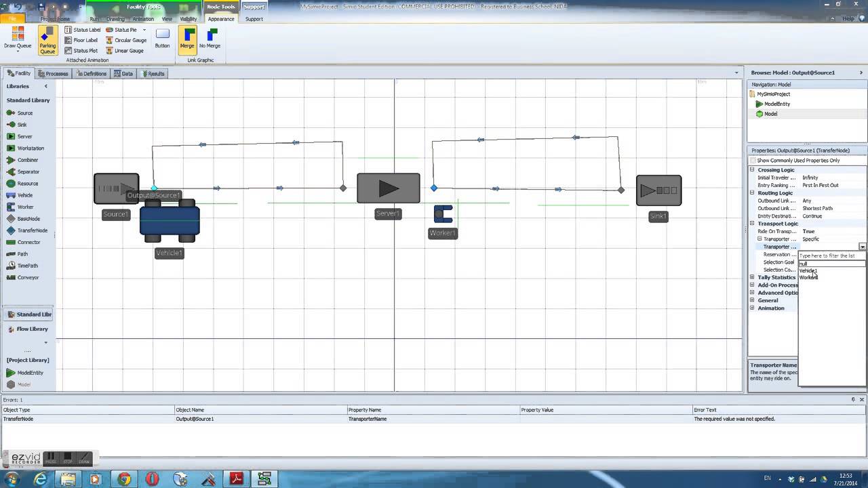Open the Draw Queue tool
The image size is (868, 488).
coord(18,39)
